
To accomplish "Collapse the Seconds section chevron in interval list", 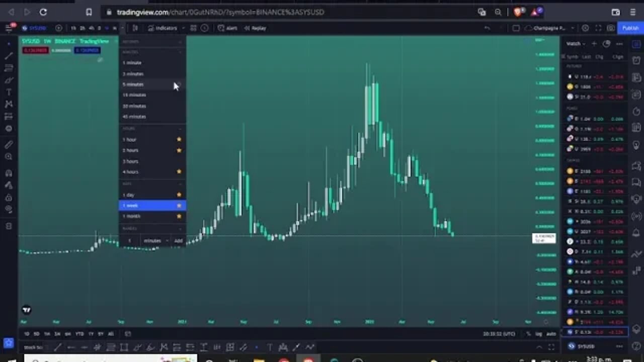I will [x=180, y=41].
